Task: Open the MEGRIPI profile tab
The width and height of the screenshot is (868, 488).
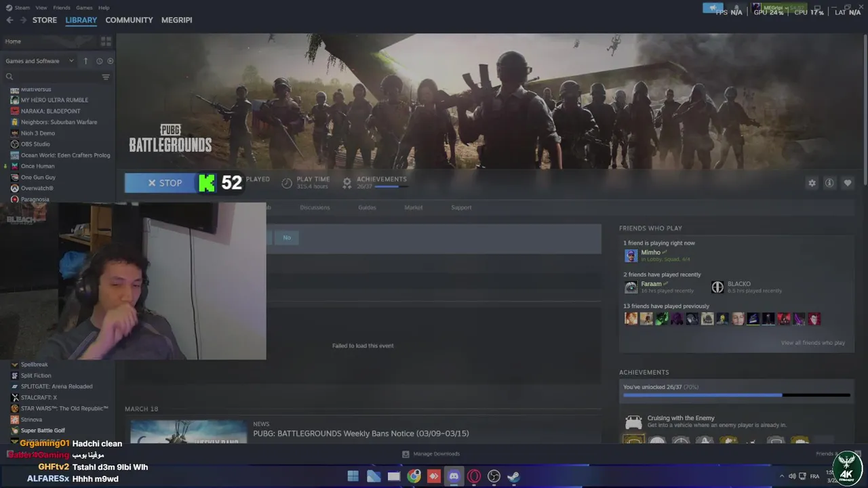Action: pos(176,20)
